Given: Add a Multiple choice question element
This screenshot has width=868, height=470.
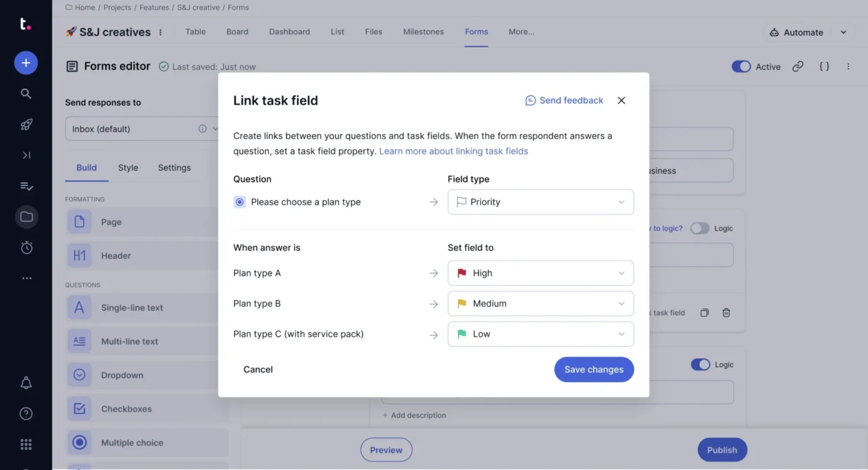Looking at the screenshot, I should [x=147, y=443].
